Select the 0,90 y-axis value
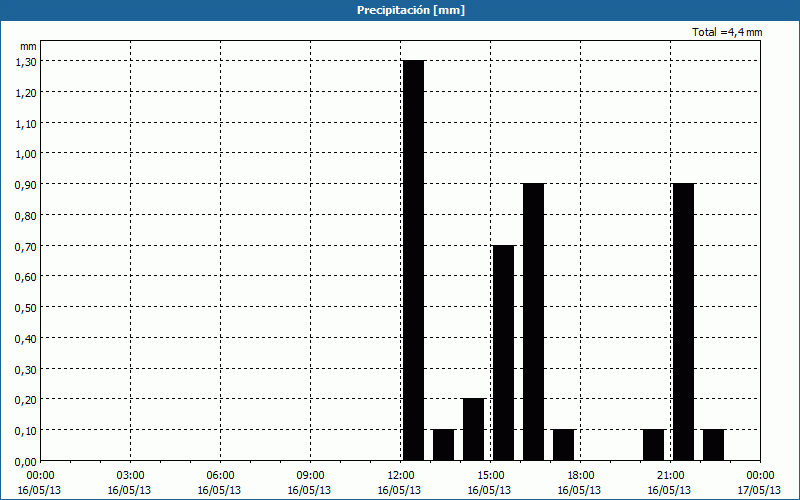Image resolution: width=800 pixels, height=500 pixels. tap(26, 184)
